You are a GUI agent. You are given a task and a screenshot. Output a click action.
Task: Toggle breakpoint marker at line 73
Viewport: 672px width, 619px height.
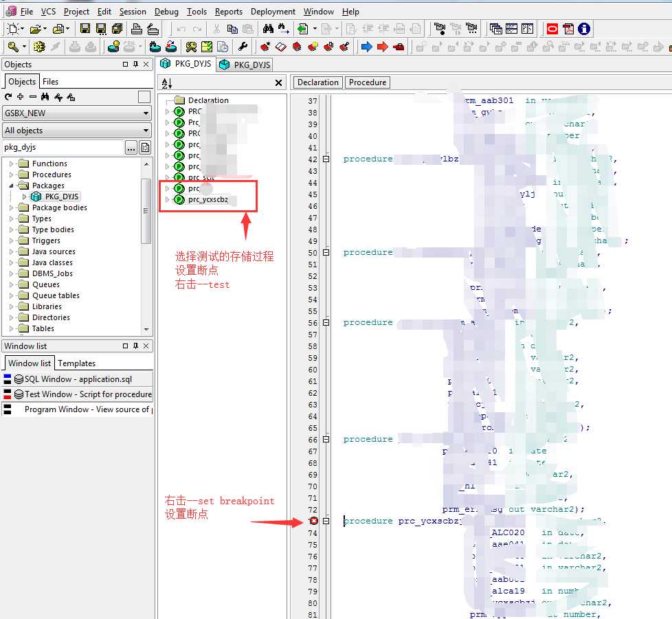[314, 521]
